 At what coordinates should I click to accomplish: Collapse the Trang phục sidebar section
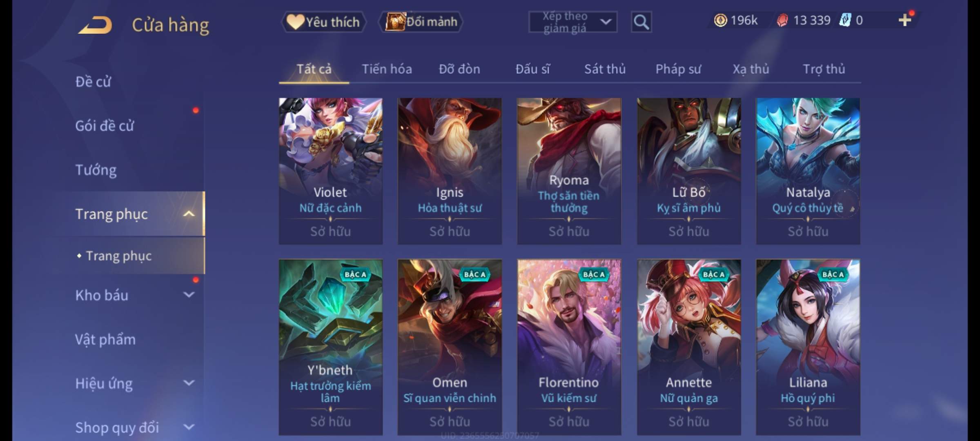[x=189, y=214]
